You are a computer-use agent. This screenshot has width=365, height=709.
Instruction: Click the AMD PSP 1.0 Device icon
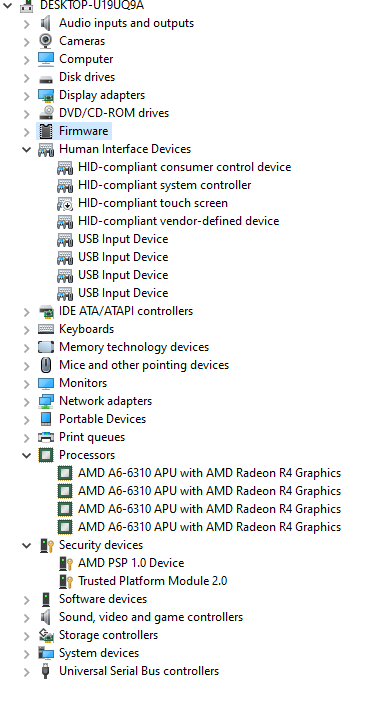click(66, 563)
